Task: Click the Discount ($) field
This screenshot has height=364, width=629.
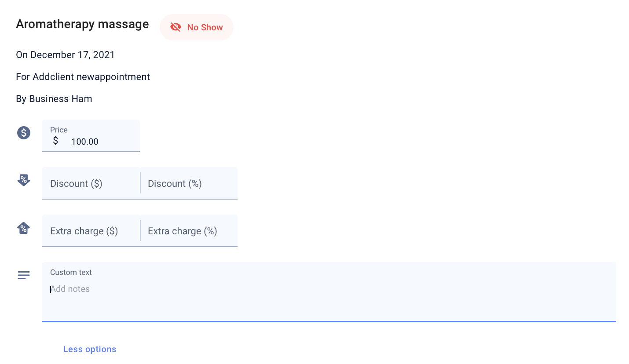Action: pyautogui.click(x=91, y=183)
